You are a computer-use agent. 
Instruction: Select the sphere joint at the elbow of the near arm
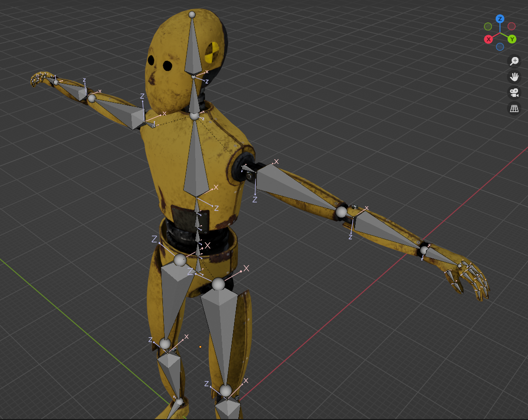341,212
